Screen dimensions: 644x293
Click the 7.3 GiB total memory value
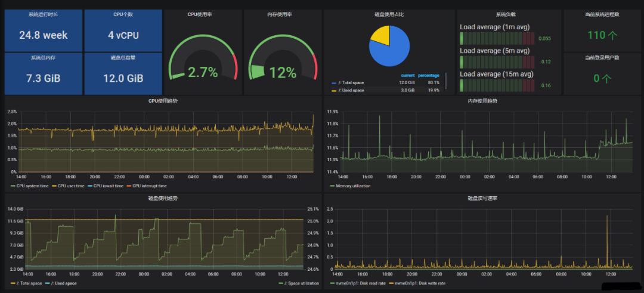coord(43,78)
